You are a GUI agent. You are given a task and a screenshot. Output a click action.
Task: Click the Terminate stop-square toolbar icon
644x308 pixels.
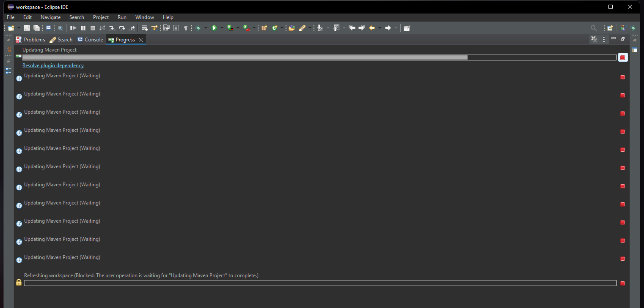93,28
